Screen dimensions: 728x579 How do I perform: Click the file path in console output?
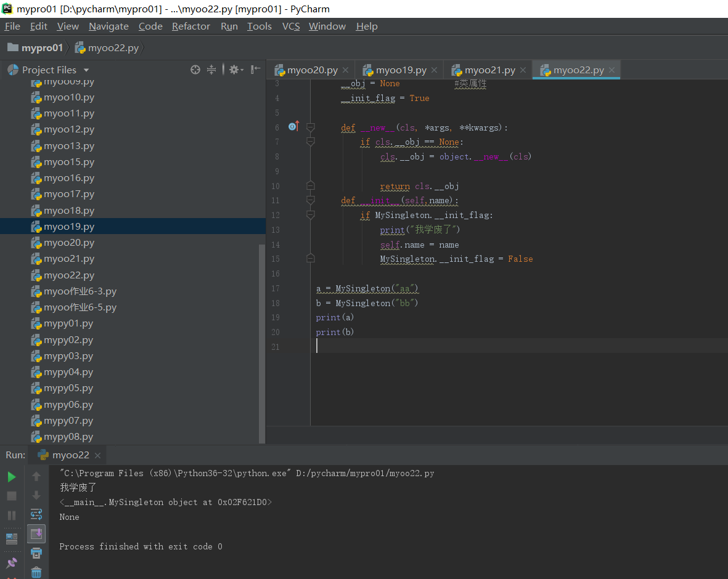[x=365, y=473]
